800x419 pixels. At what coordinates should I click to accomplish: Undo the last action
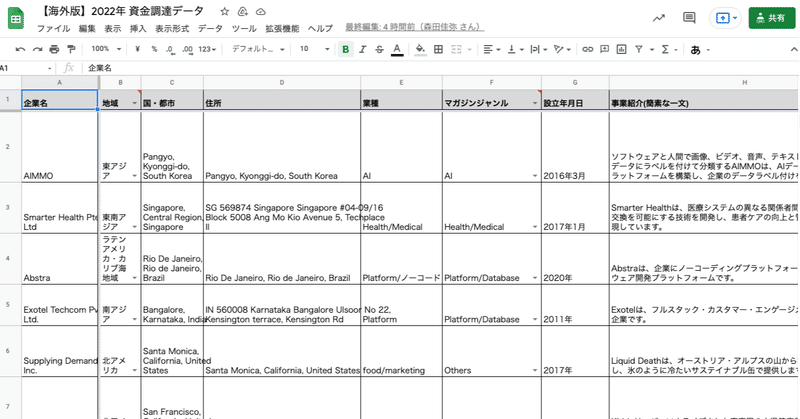click(20, 50)
